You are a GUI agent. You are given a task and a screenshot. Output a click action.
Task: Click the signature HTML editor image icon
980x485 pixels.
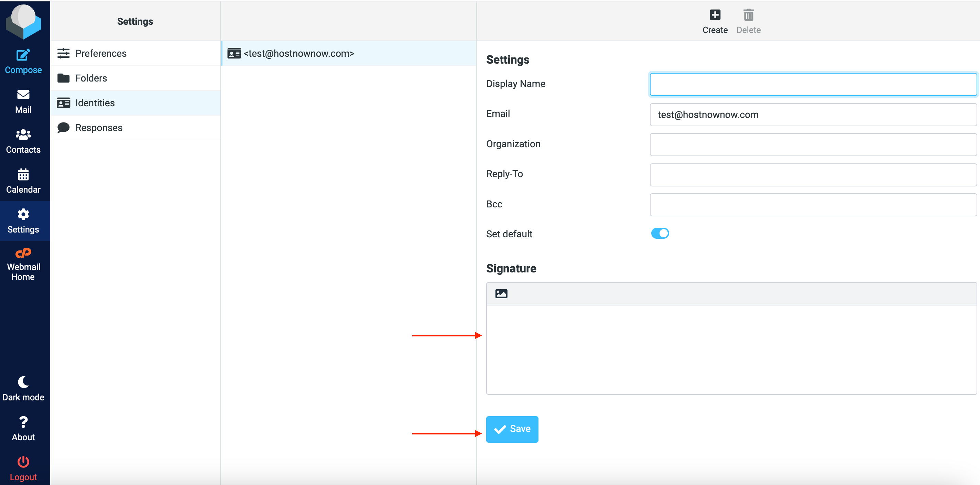tap(501, 293)
